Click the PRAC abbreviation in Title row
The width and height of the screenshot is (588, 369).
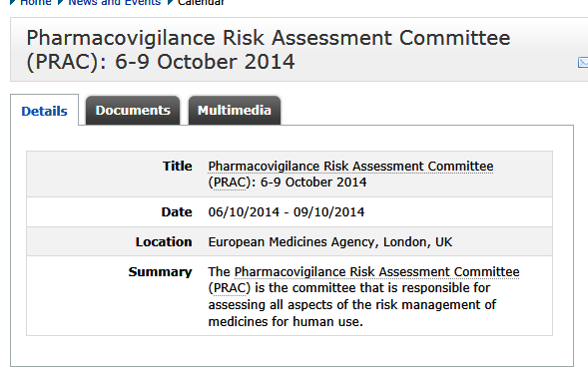tap(230, 183)
